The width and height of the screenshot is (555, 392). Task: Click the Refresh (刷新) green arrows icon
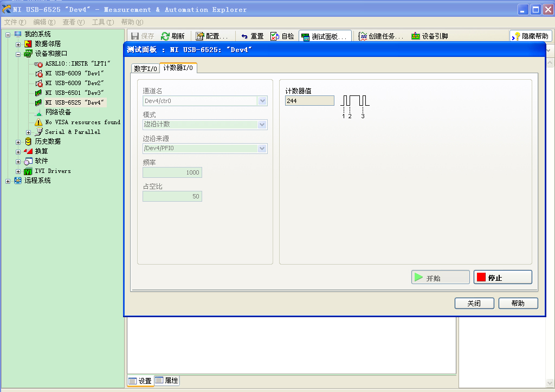(x=165, y=36)
